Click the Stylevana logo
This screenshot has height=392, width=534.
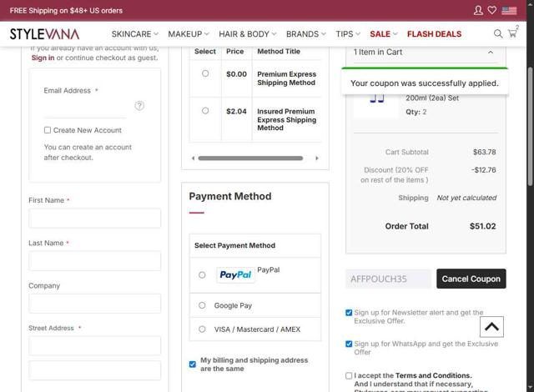(x=44, y=34)
